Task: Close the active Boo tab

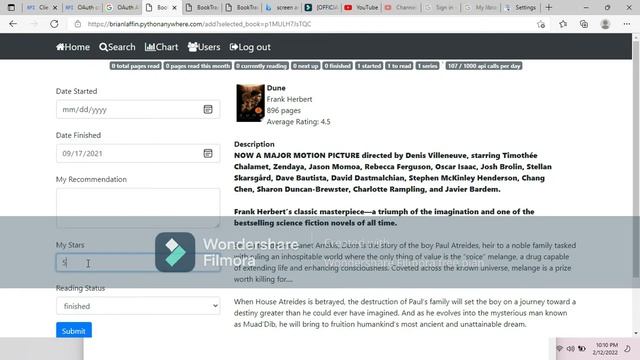Action: tap(174, 7)
